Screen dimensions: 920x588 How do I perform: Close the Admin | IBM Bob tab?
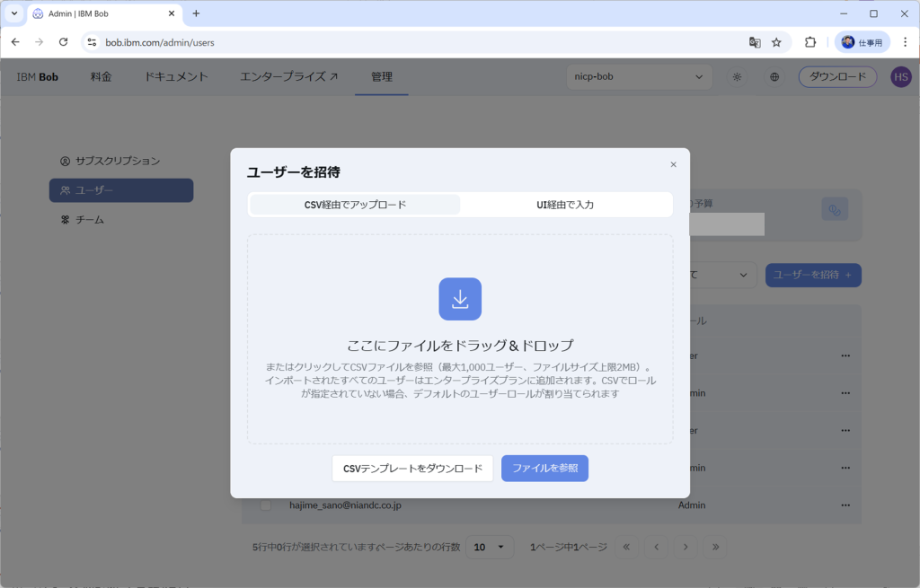pyautogui.click(x=172, y=13)
